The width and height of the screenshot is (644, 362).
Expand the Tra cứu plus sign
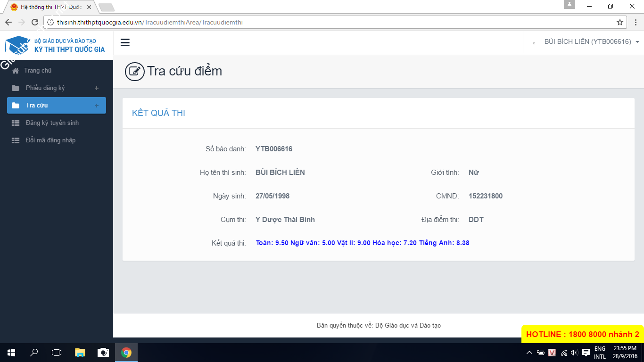tap(97, 106)
